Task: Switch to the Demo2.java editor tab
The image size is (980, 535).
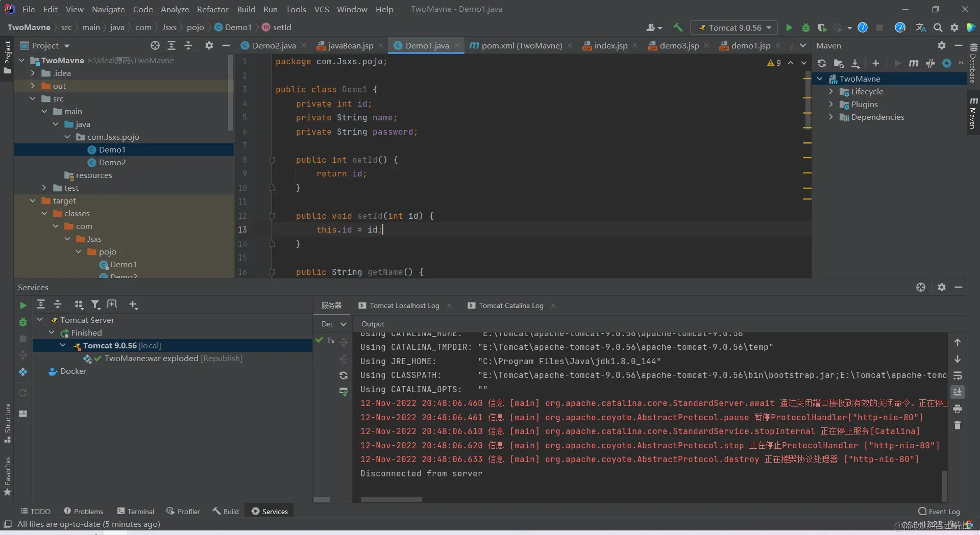Action: point(273,45)
